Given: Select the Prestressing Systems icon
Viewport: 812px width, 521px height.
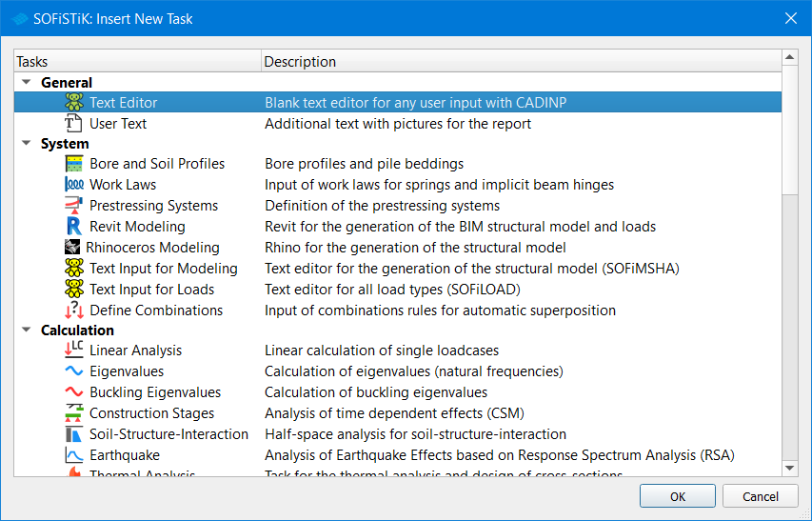Looking at the screenshot, I should pos(73,206).
